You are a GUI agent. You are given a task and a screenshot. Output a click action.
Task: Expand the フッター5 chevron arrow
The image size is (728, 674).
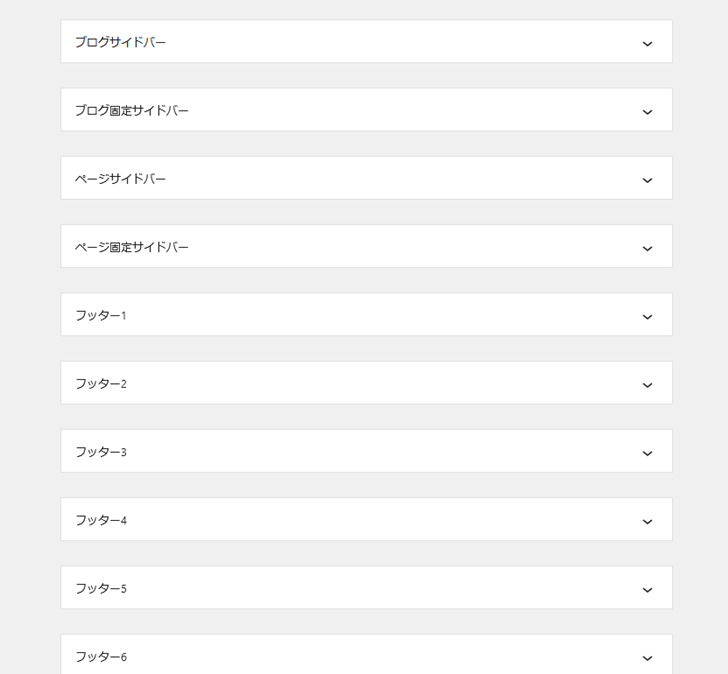[647, 590]
